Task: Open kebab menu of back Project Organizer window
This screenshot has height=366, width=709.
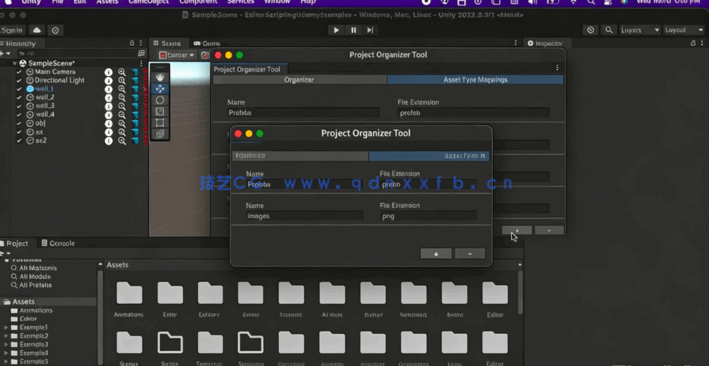Action: click(x=557, y=68)
